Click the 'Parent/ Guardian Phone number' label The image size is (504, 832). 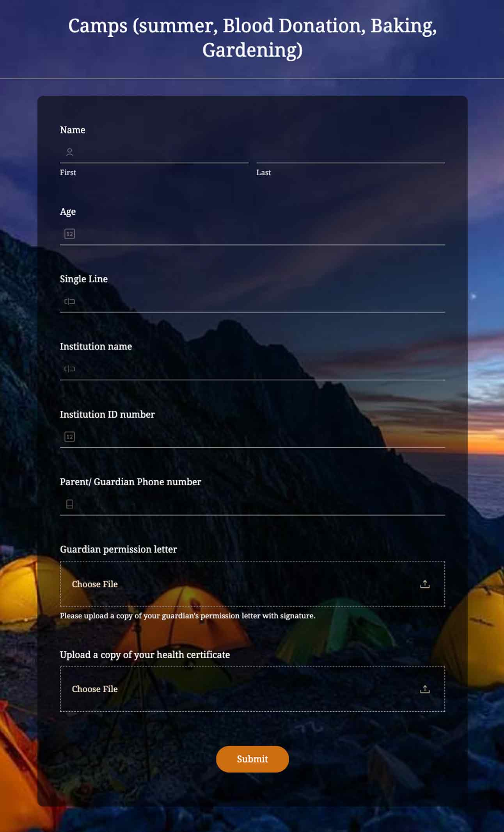pos(131,482)
